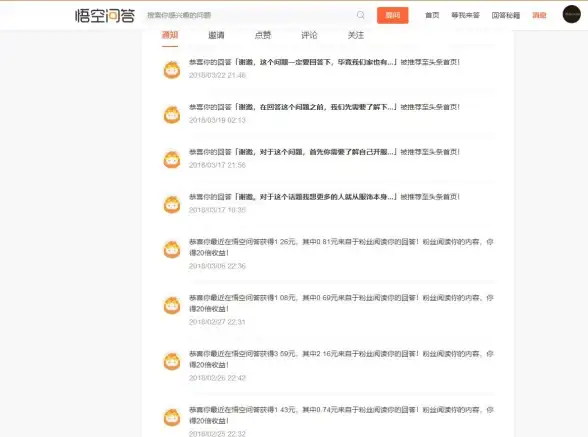Open answer link 谢邀,对于这个话题我想更多的人

(x=316, y=197)
